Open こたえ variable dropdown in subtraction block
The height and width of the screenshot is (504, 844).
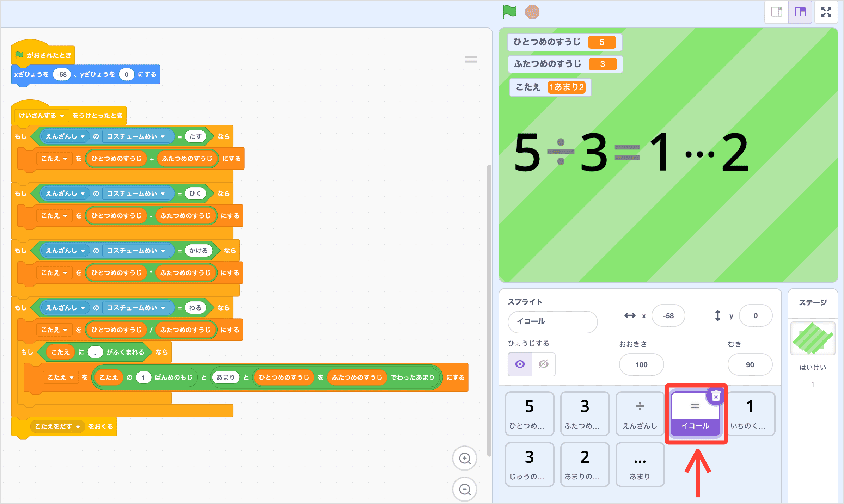click(54, 216)
